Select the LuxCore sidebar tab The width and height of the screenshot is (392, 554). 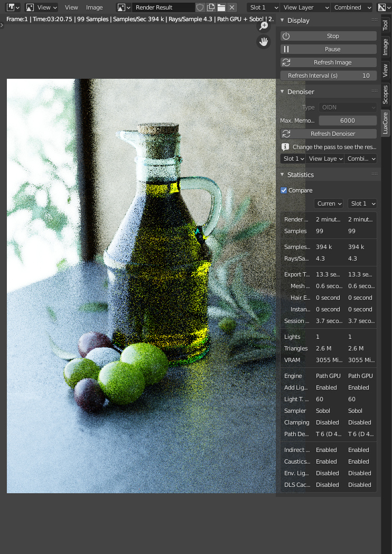(385, 123)
